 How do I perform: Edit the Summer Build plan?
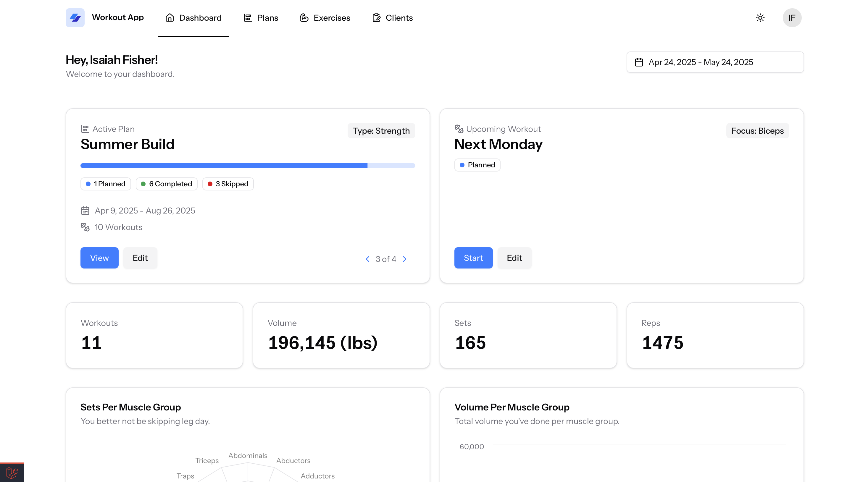(x=140, y=258)
